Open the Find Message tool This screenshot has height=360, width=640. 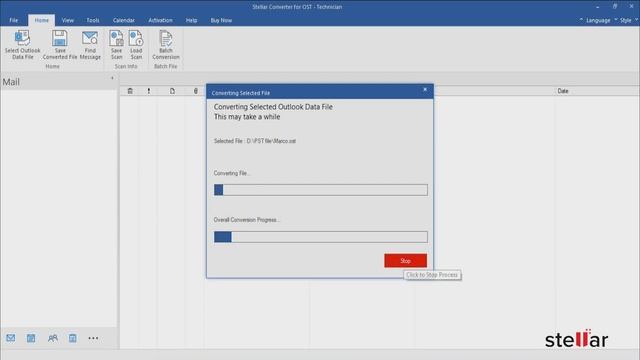point(90,45)
